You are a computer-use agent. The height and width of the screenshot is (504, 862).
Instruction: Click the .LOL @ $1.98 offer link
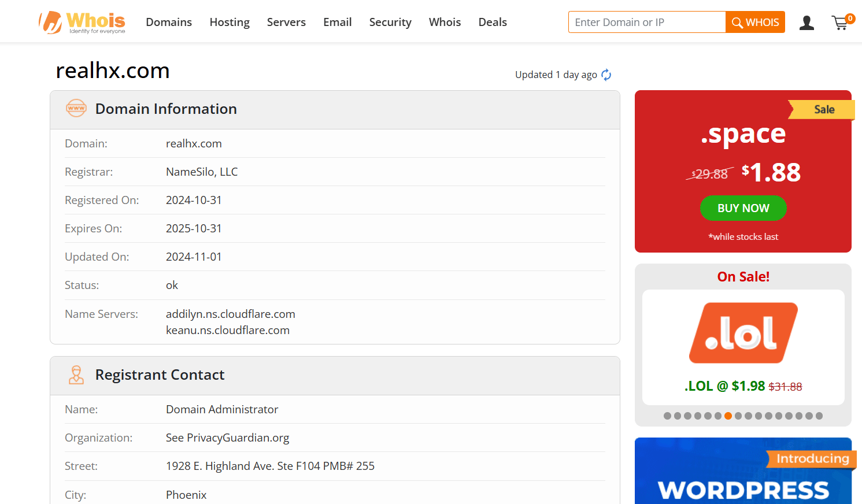pos(743,386)
